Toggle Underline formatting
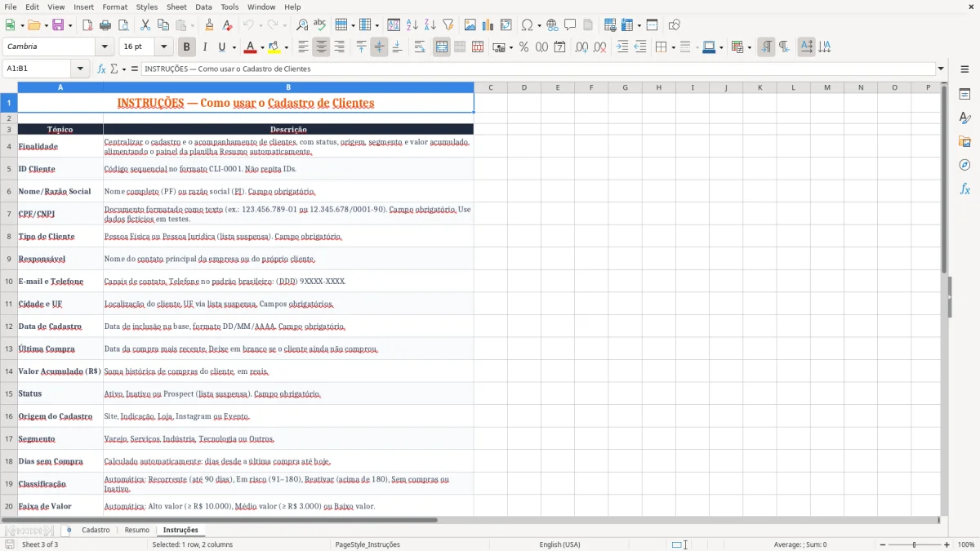The height and width of the screenshot is (551, 980). 221,47
